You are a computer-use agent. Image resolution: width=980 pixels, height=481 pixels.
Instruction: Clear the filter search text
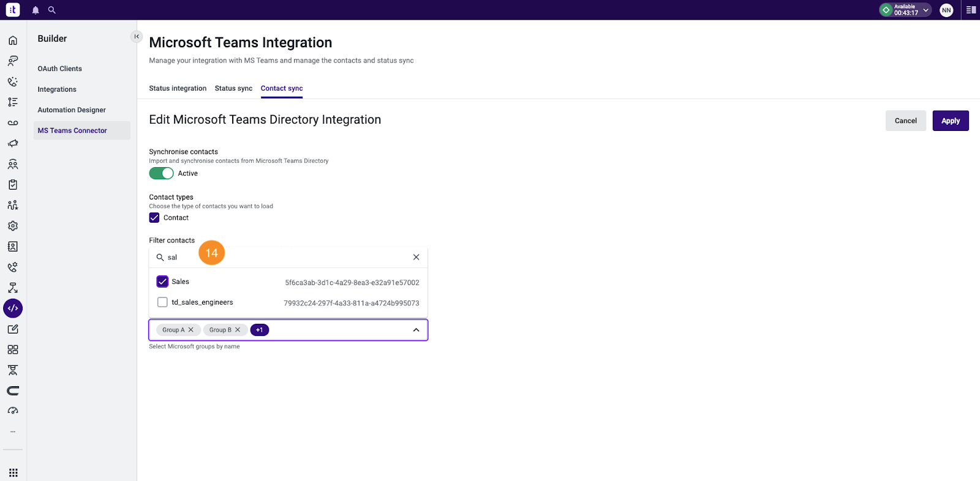[x=416, y=257]
